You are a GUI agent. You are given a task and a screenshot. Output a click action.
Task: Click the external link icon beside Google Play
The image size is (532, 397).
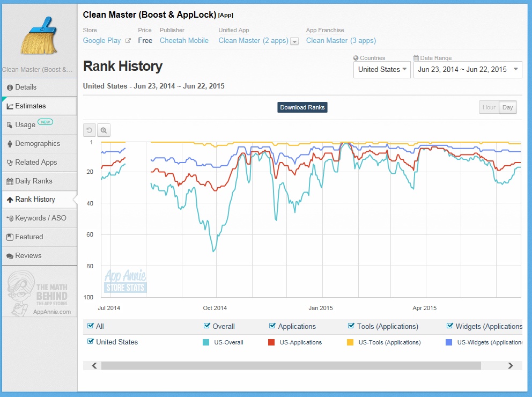(128, 41)
